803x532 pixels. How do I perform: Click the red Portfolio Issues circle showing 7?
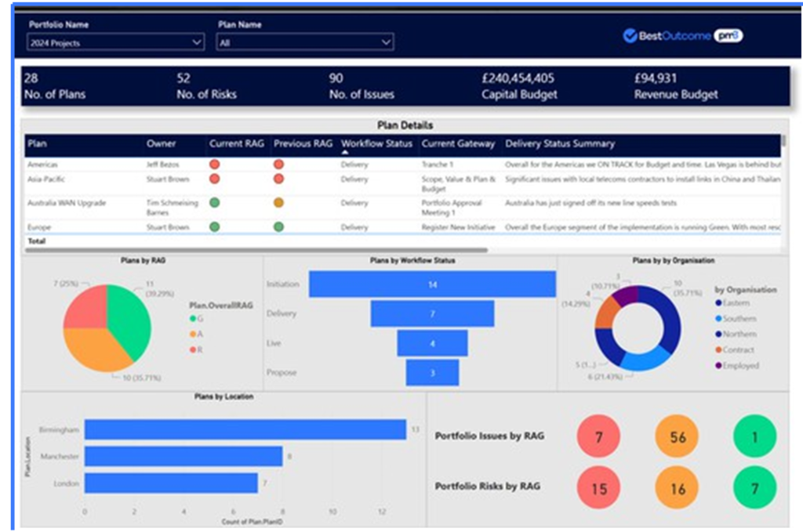598,436
